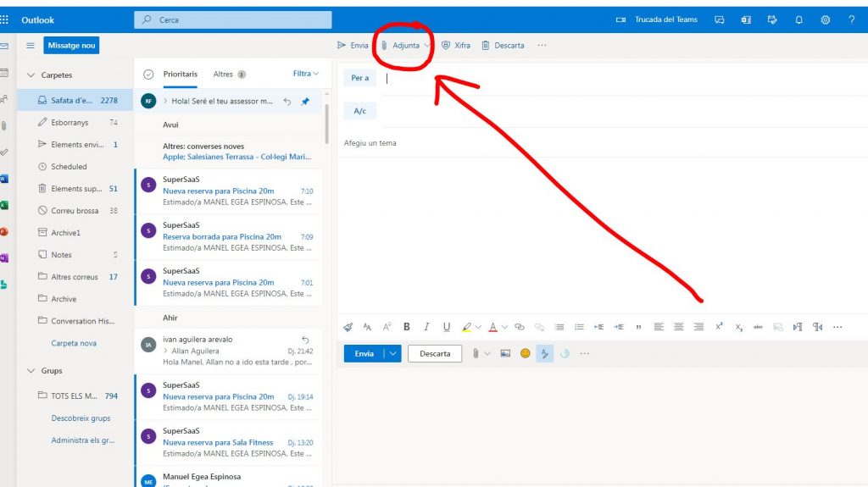Open settings with the gear icon

825,19
